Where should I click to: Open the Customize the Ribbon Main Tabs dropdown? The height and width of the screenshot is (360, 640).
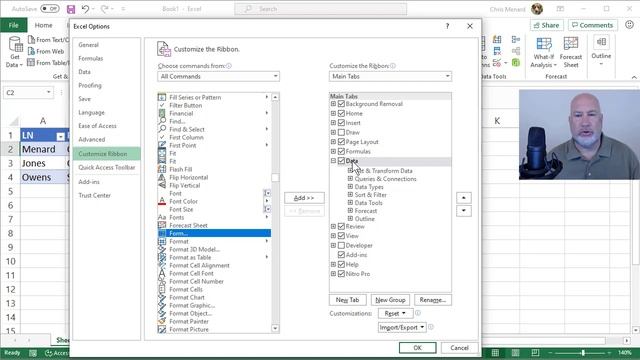point(390,76)
